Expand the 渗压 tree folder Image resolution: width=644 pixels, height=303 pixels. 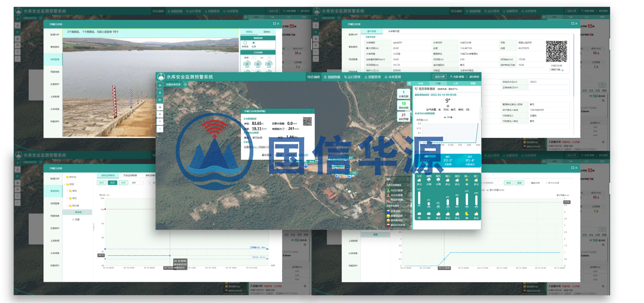click(x=66, y=198)
